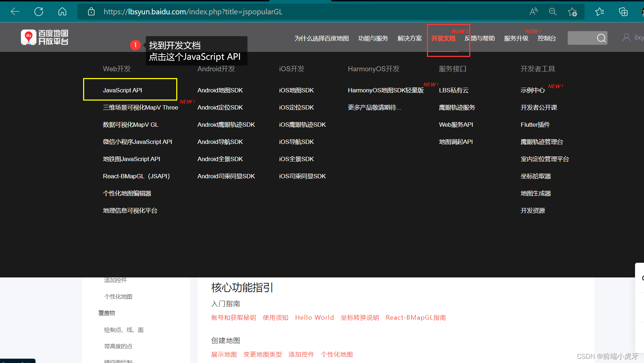Open 地理信息可视化平台
The width and height of the screenshot is (644, 363).
[130, 210]
